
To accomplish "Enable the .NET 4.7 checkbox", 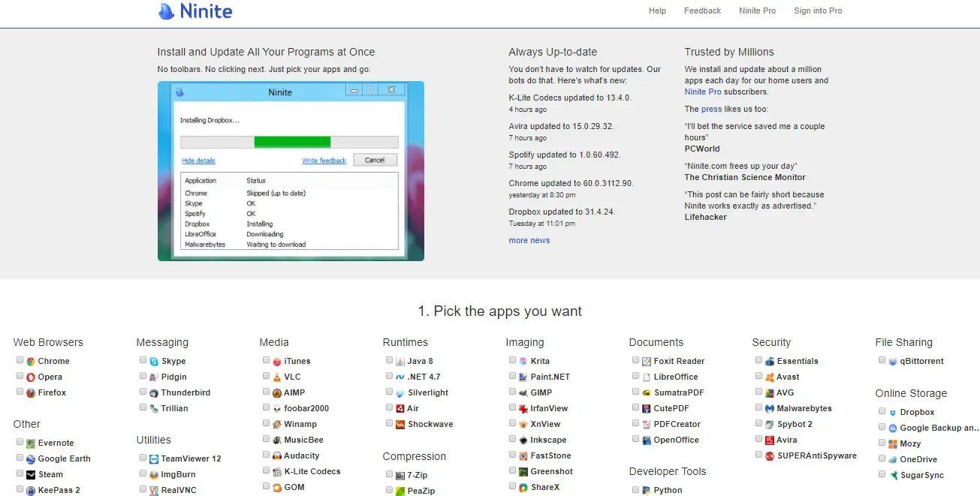I will point(390,376).
